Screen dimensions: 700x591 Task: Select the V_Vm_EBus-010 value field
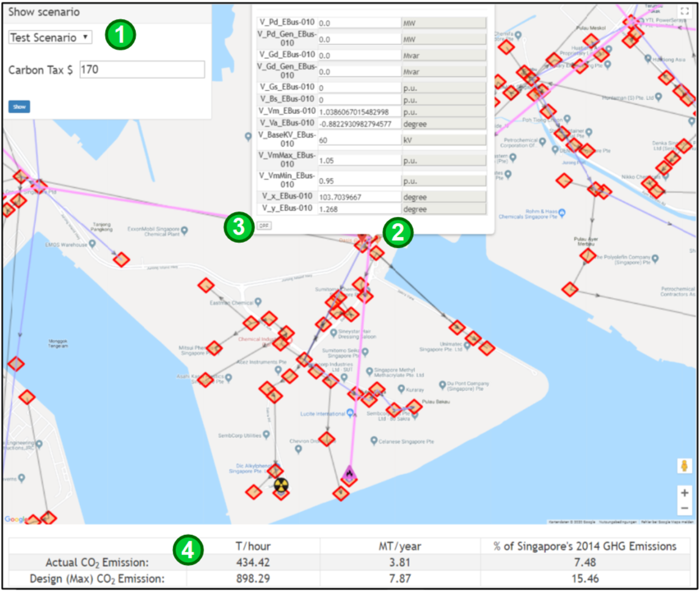point(358,111)
